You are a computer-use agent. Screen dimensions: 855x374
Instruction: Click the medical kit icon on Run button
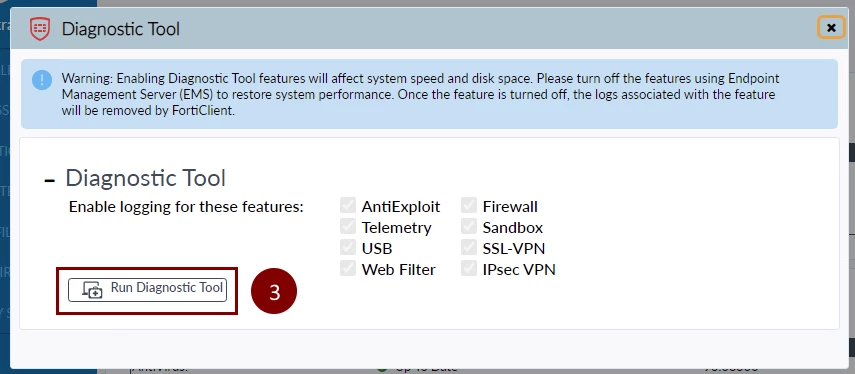point(93,289)
